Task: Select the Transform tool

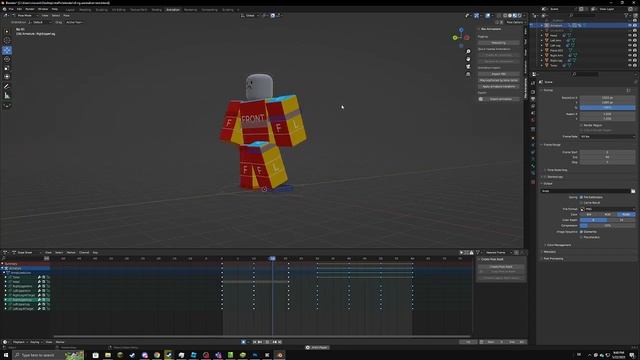Action: click(7, 77)
